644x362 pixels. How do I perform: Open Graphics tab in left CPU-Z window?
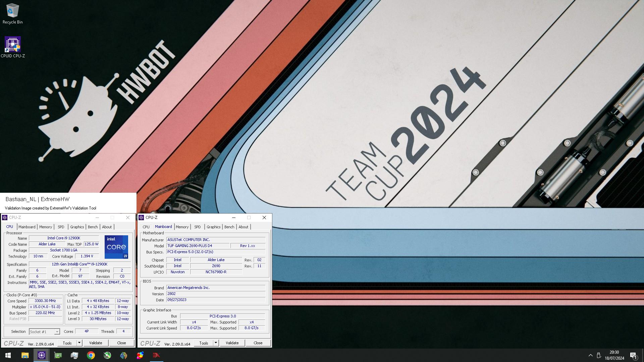tap(77, 227)
